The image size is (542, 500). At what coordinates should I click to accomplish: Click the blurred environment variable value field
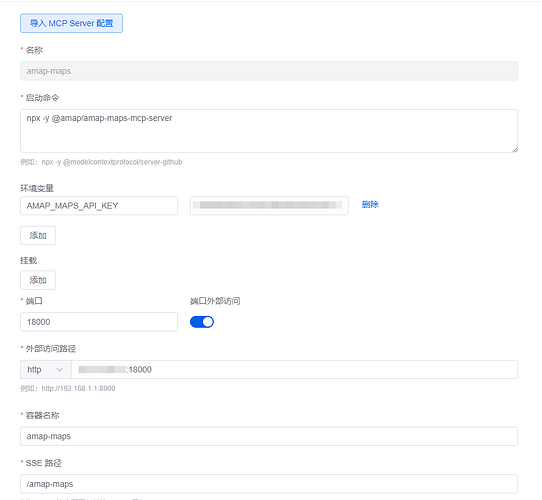click(x=269, y=205)
